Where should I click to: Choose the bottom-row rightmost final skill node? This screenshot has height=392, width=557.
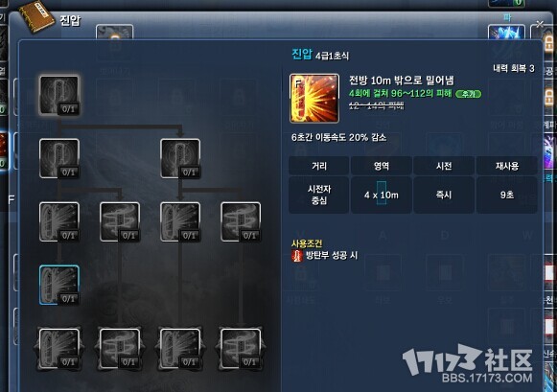pos(241,348)
